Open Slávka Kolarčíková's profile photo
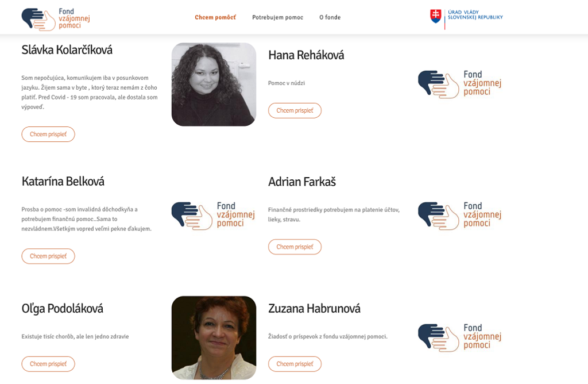588x384 pixels. [214, 85]
